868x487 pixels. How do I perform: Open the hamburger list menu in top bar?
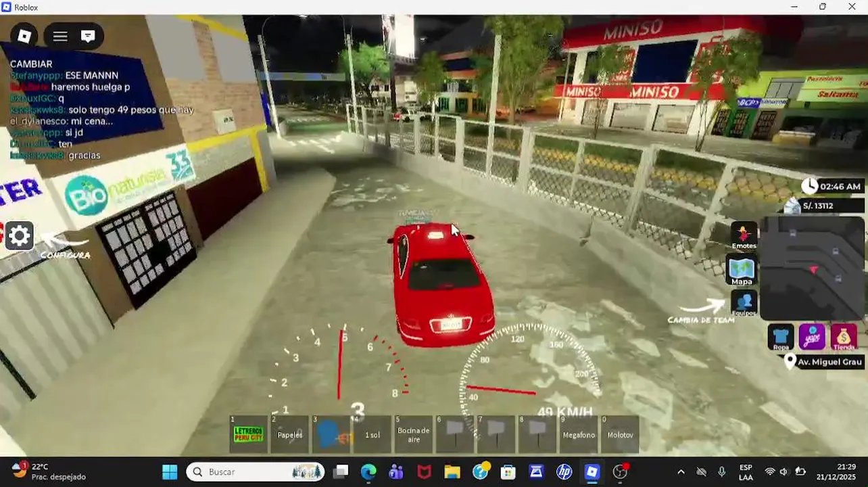60,36
